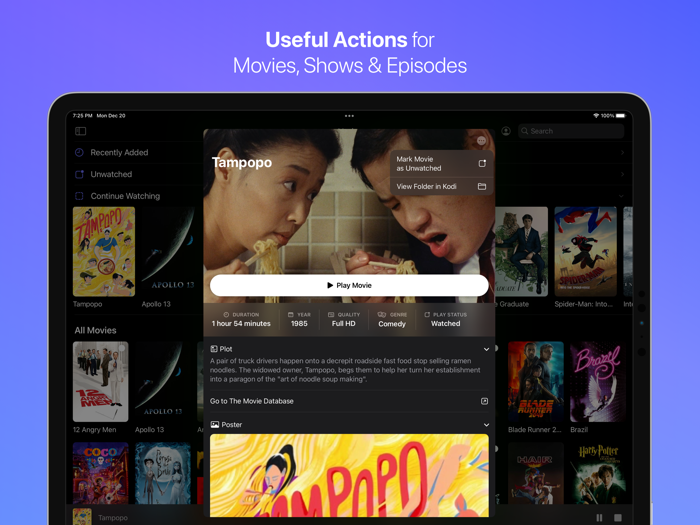Open the Coco movie poster

click(100, 473)
